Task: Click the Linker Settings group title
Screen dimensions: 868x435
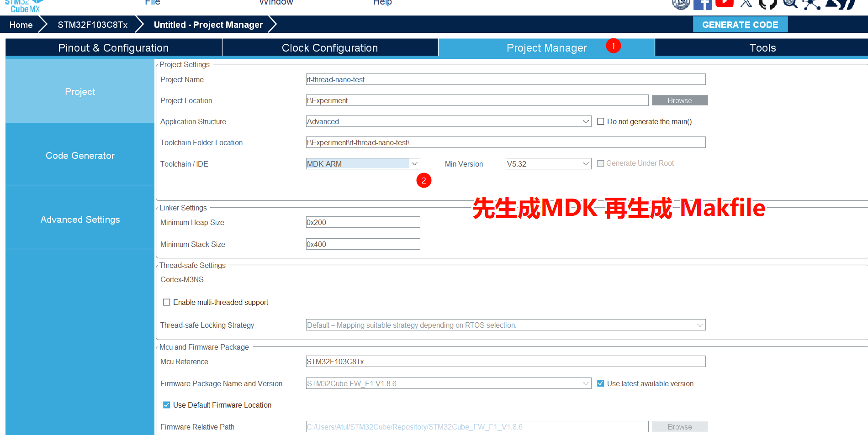Action: pos(183,208)
